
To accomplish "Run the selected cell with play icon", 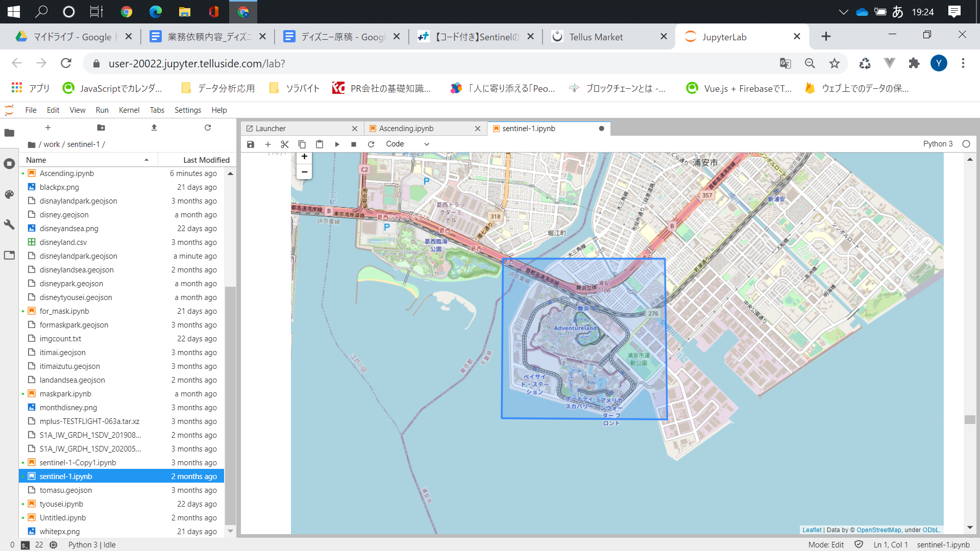I will pyautogui.click(x=337, y=144).
